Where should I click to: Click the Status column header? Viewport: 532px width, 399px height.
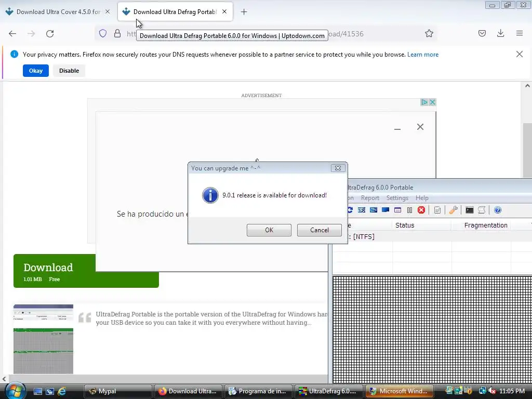[x=421, y=225]
